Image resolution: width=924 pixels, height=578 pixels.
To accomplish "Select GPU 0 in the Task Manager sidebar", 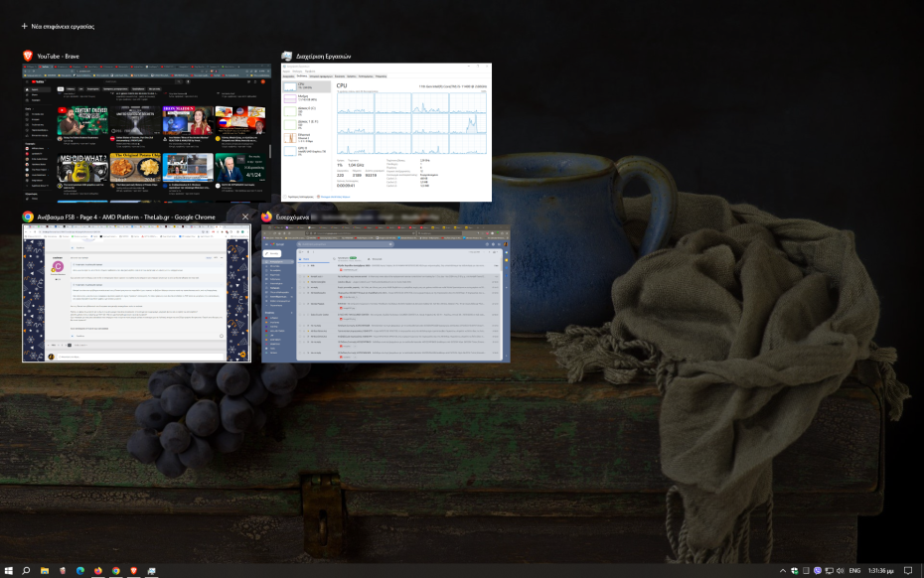I will tap(306, 151).
